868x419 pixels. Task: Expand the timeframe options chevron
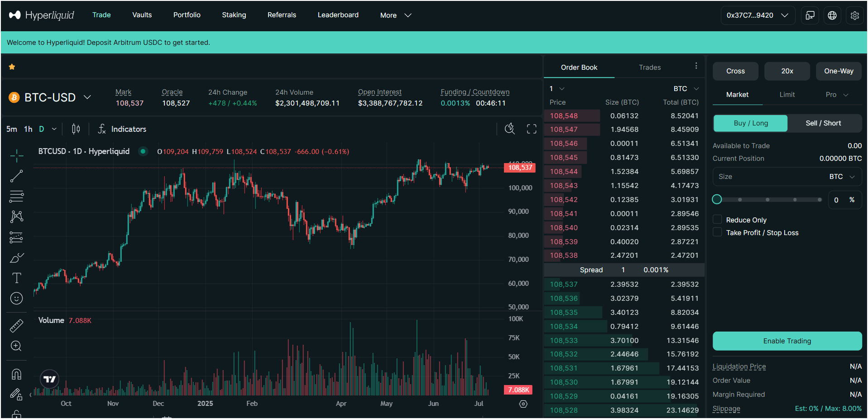[x=54, y=129]
